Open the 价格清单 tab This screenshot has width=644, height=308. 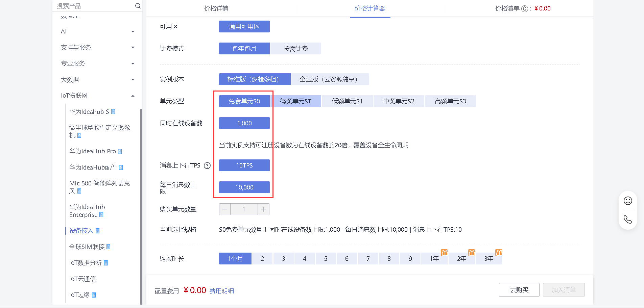tap(523, 8)
